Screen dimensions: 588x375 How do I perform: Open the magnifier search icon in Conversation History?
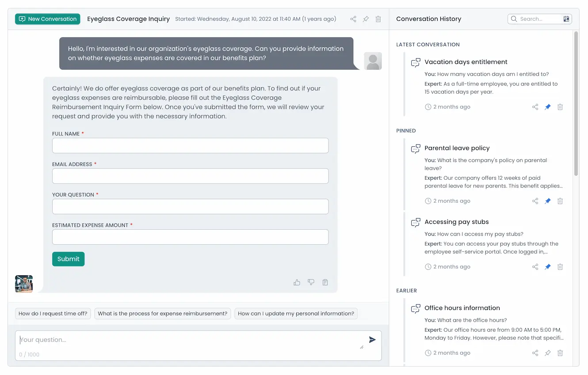[513, 19]
